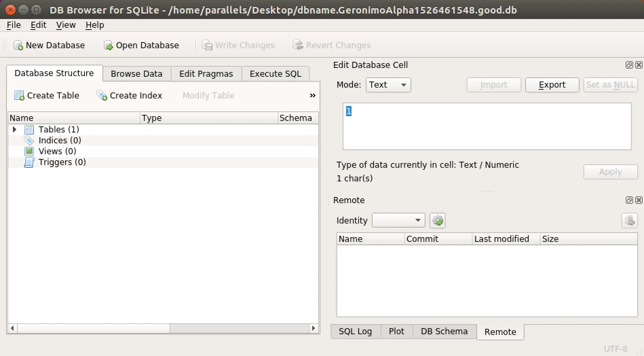Open the Edit menu
Screen dimensions: 644x356
(x=38, y=25)
